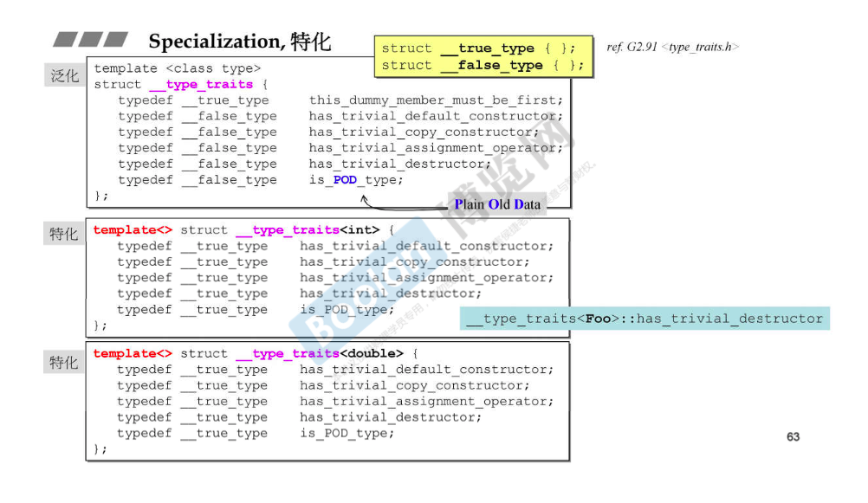Click the blue "POD" in the generic block
This screenshot has width=868, height=503.
coord(345,180)
